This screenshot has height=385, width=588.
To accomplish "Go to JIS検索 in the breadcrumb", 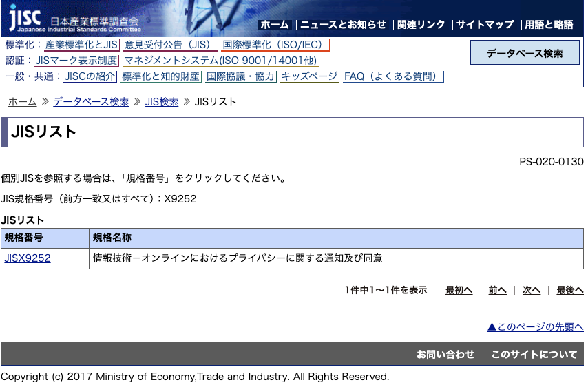I will click(x=162, y=102).
